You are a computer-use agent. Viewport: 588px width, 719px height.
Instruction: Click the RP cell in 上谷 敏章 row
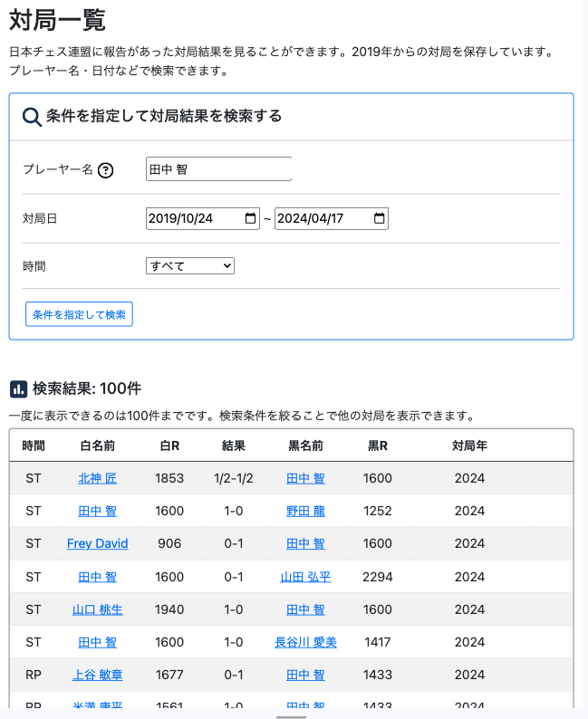[x=34, y=675]
